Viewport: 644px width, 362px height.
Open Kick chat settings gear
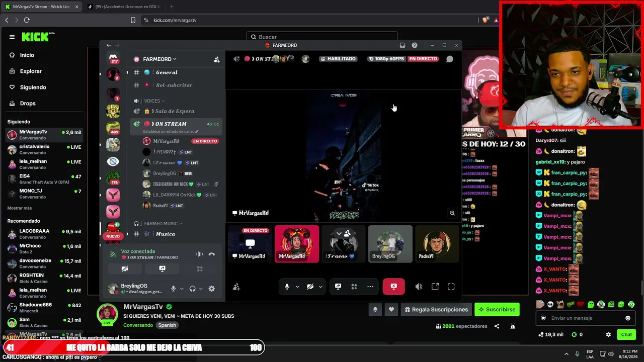pyautogui.click(x=608, y=334)
